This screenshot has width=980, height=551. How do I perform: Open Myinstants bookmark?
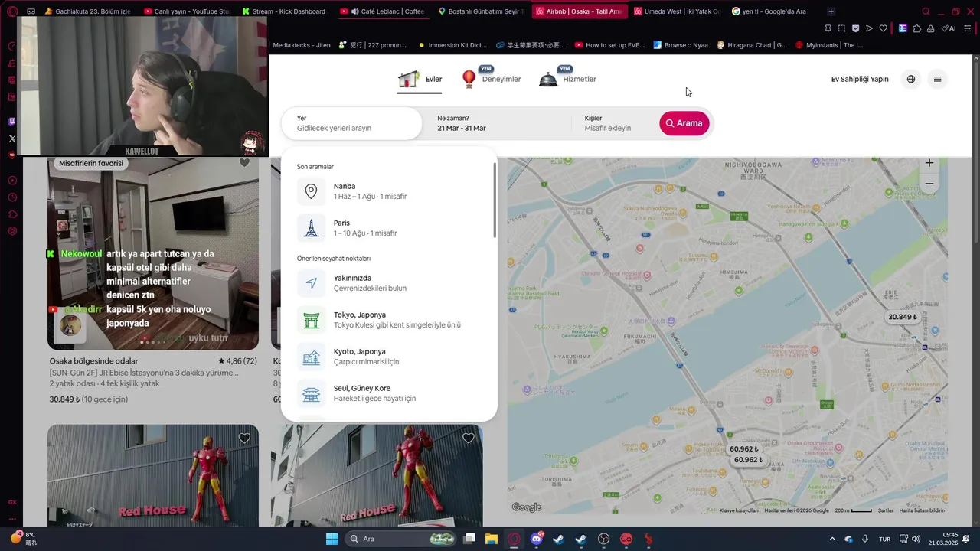(x=829, y=45)
